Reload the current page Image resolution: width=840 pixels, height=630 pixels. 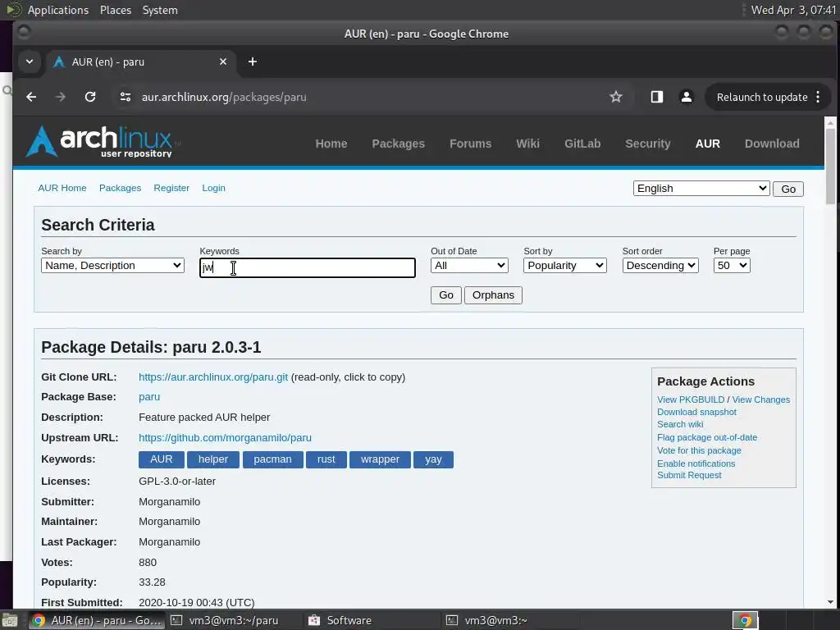tap(90, 97)
